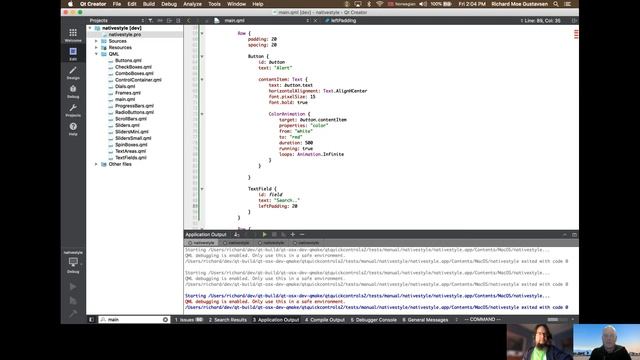Expand the Other files folder
Image resolution: width=640 pixels, height=360 pixels.
pos(96,164)
